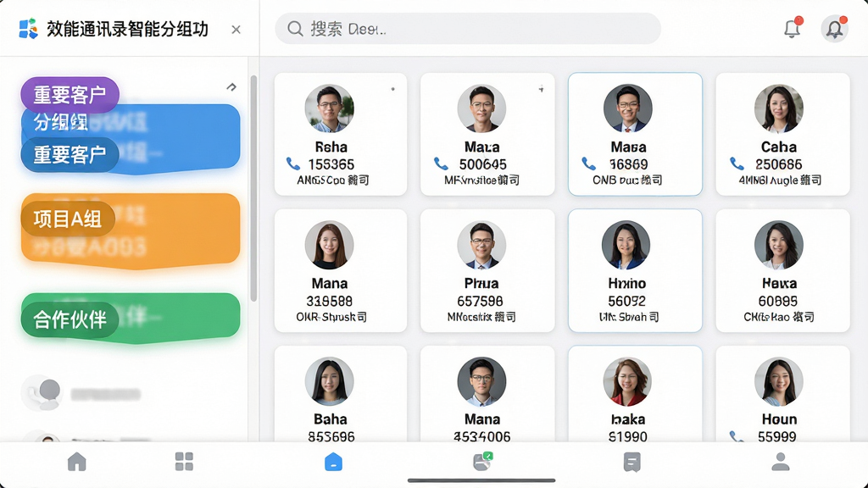The image size is (868, 488).
Task: Select the blue 重要客户 group tag
Action: (70, 154)
